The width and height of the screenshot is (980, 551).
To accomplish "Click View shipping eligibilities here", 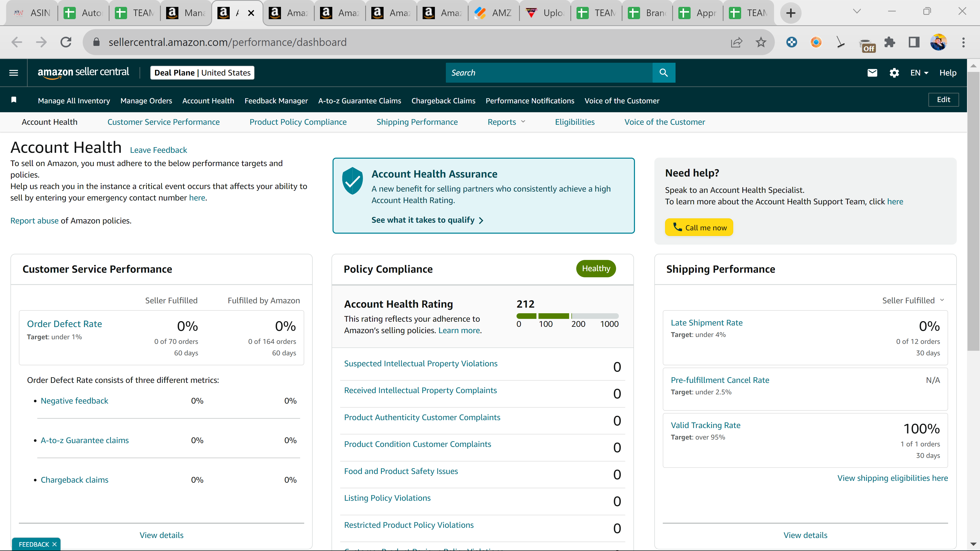I will 892,478.
